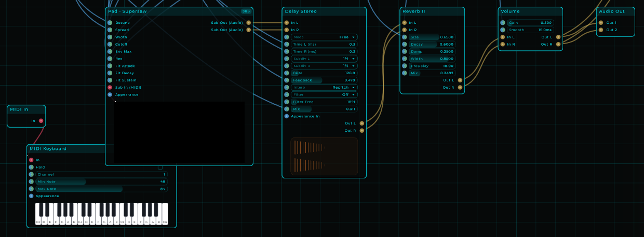Click the Hold port on MIDI Keyboard
This screenshot has height=237, width=644.
(x=31, y=168)
